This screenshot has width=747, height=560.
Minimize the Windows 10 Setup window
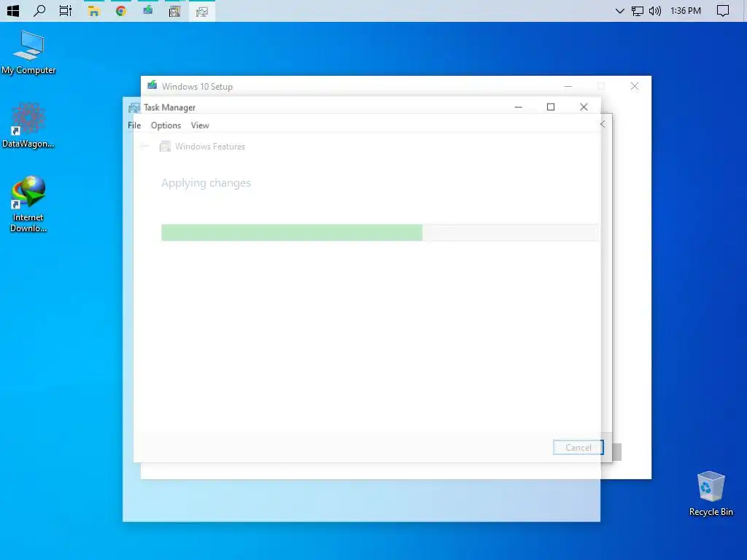(568, 86)
